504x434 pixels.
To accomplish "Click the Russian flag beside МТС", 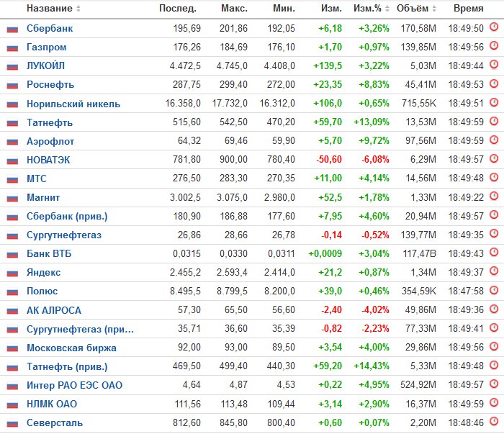I will 12,180.
